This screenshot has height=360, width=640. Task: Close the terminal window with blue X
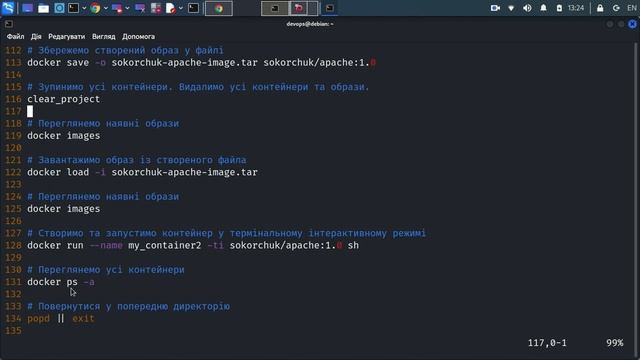pyautogui.click(x=632, y=24)
